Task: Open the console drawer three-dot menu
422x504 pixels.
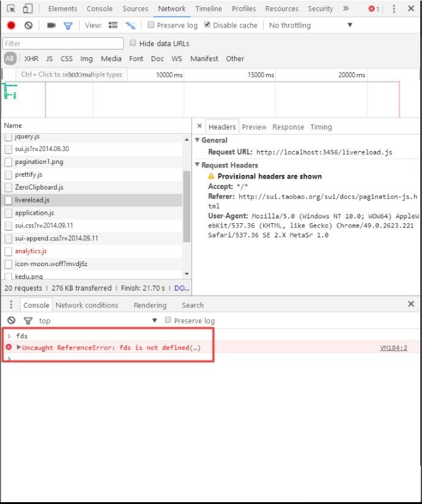Action: point(10,305)
